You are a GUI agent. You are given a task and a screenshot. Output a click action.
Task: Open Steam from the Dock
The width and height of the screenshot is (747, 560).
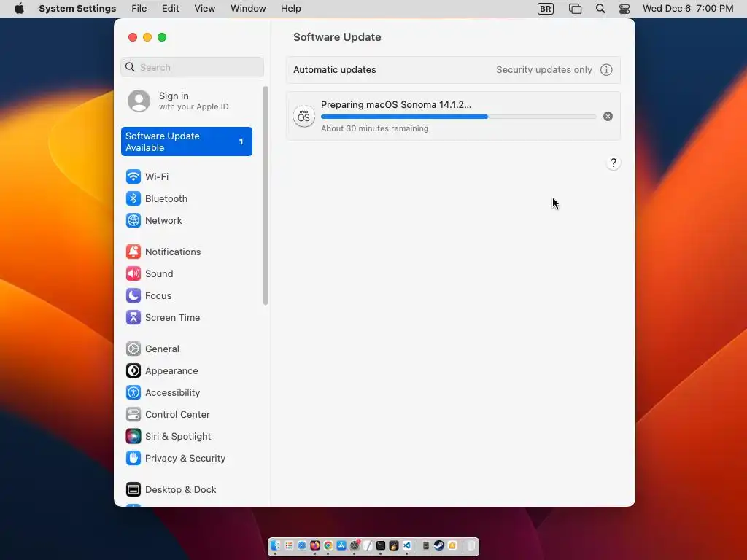coord(438,545)
